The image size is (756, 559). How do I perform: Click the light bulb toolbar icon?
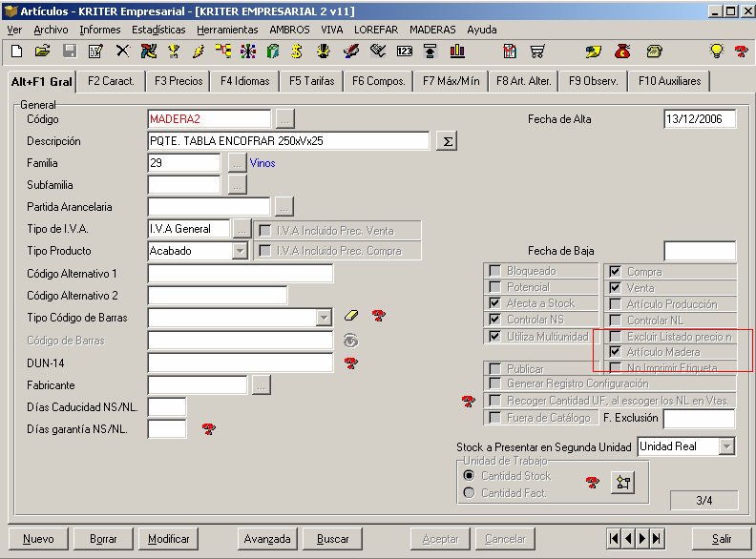click(x=717, y=51)
